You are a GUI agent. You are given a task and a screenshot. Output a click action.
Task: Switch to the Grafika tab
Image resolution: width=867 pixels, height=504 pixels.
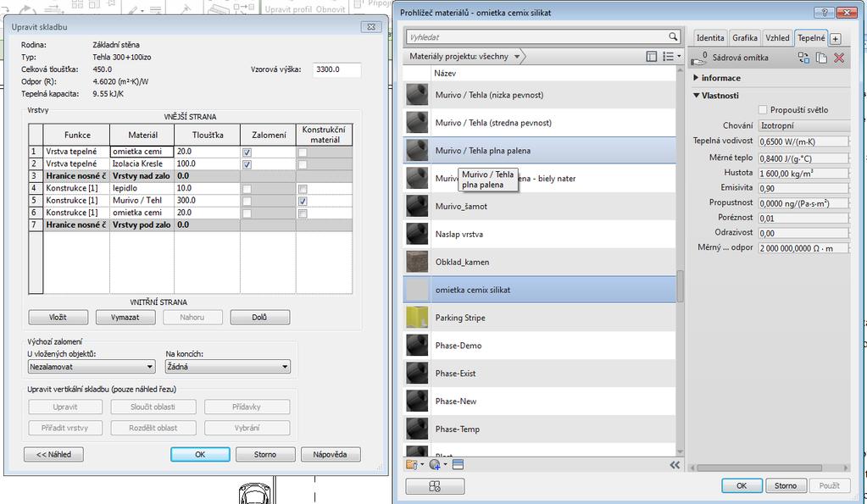pos(744,37)
